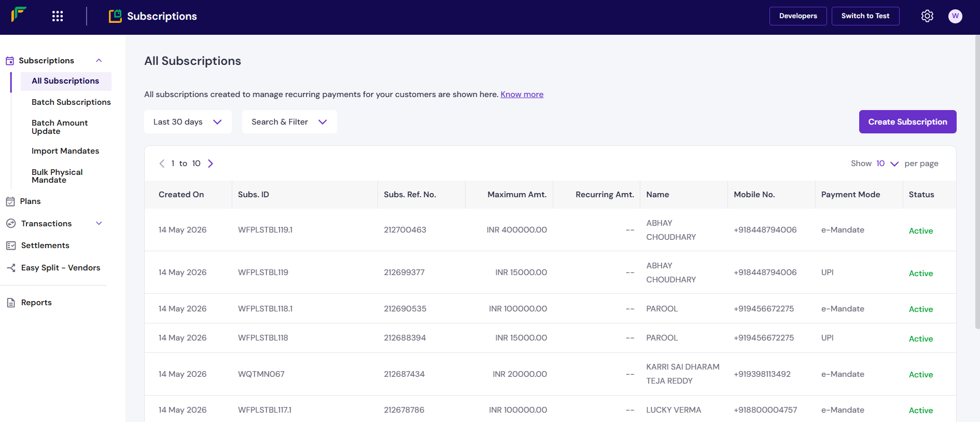980x422 pixels.
Task: Click the Plans sidebar icon
Action: [10, 201]
